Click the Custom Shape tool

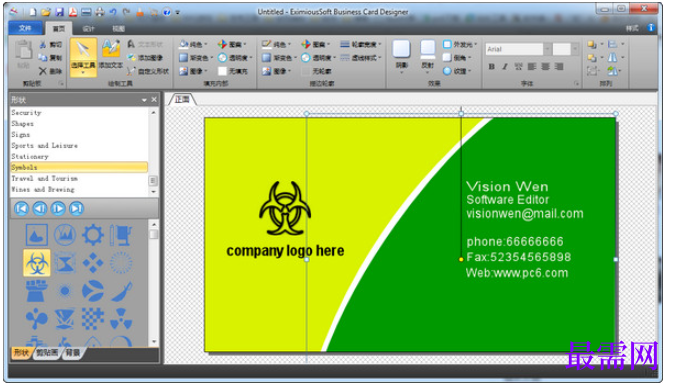(148, 71)
